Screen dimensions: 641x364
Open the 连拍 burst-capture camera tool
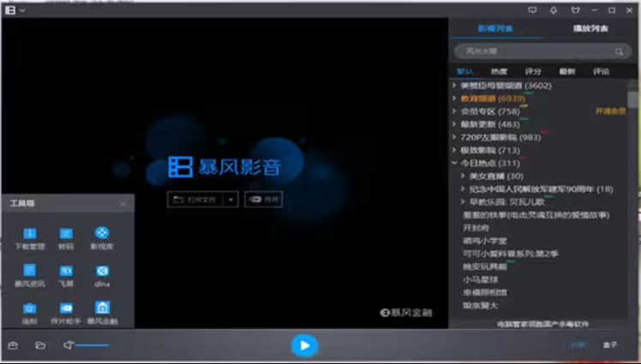[29, 313]
